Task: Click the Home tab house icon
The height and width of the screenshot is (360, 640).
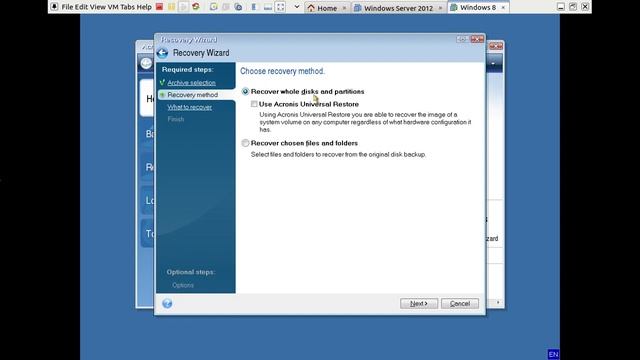Action: click(311, 8)
